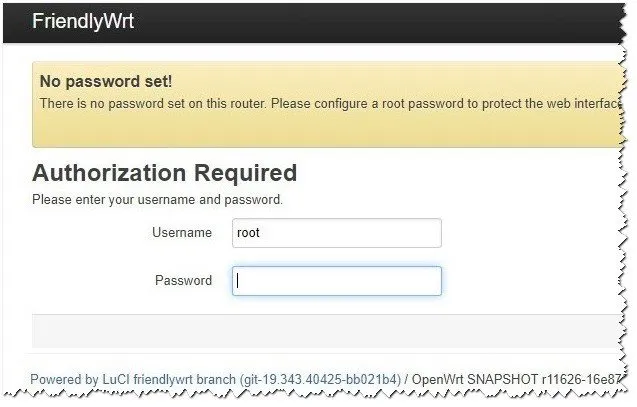The height and width of the screenshot is (407, 637).
Task: Focus the Username input field
Action: [336, 233]
